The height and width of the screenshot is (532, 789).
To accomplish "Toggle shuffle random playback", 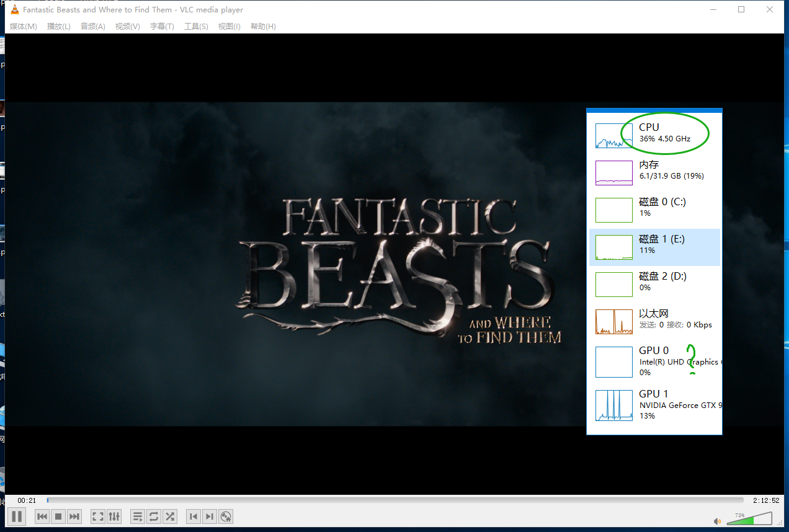I will (x=170, y=516).
